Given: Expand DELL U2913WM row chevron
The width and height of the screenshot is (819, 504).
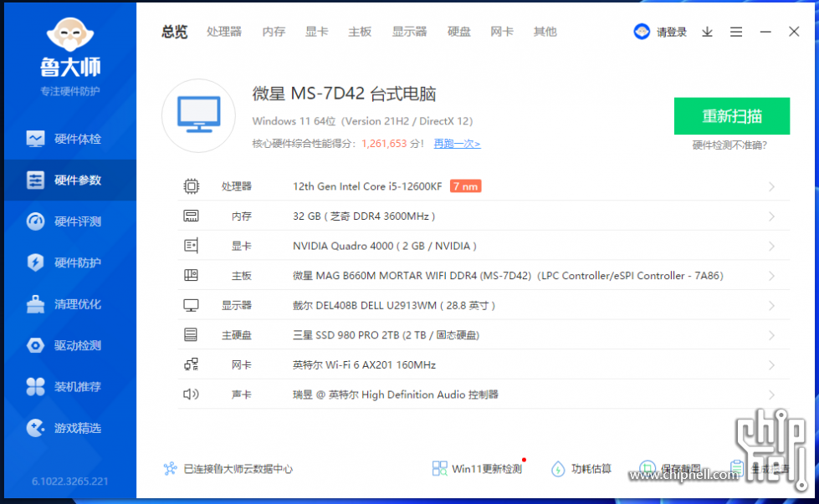Looking at the screenshot, I should 771,305.
